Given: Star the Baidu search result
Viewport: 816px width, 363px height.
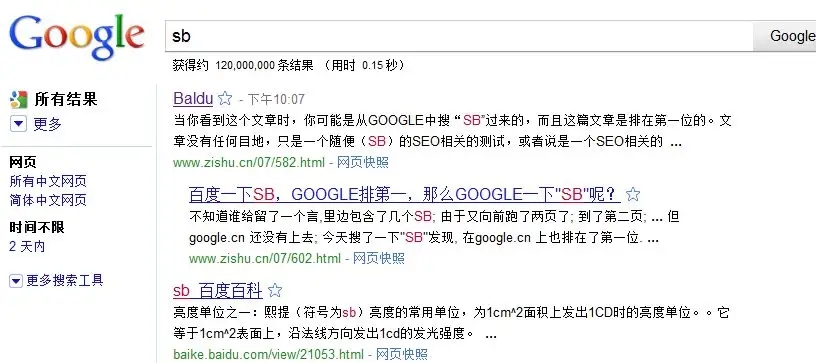Looking at the screenshot, I should 225,98.
